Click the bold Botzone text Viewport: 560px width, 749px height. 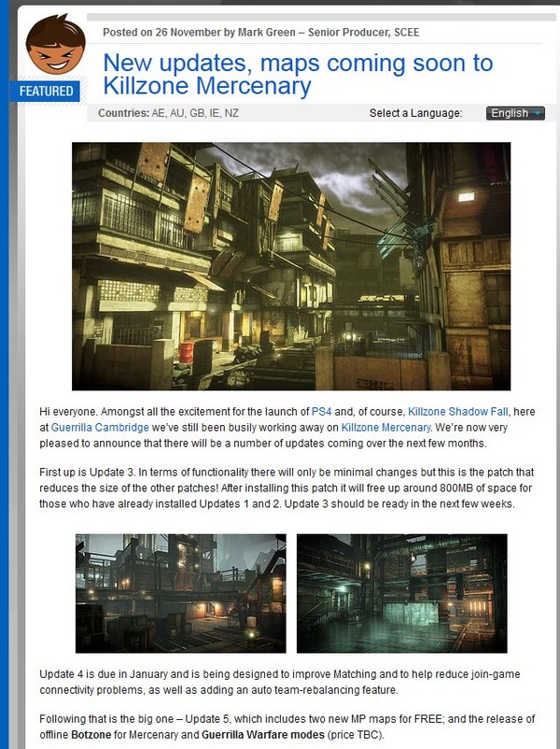[91, 734]
